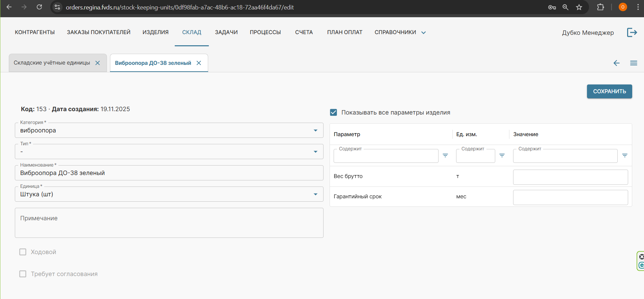Open filter options for Параметр column

(445, 155)
